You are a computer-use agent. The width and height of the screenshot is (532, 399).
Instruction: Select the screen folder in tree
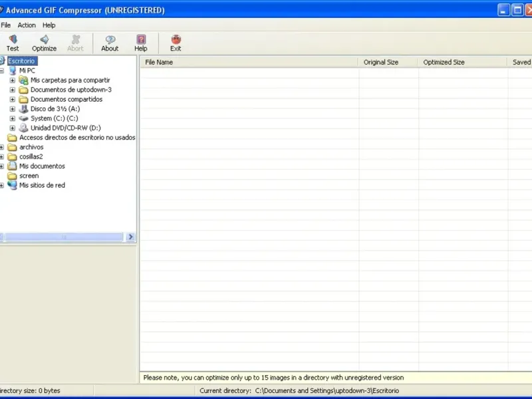(x=29, y=176)
